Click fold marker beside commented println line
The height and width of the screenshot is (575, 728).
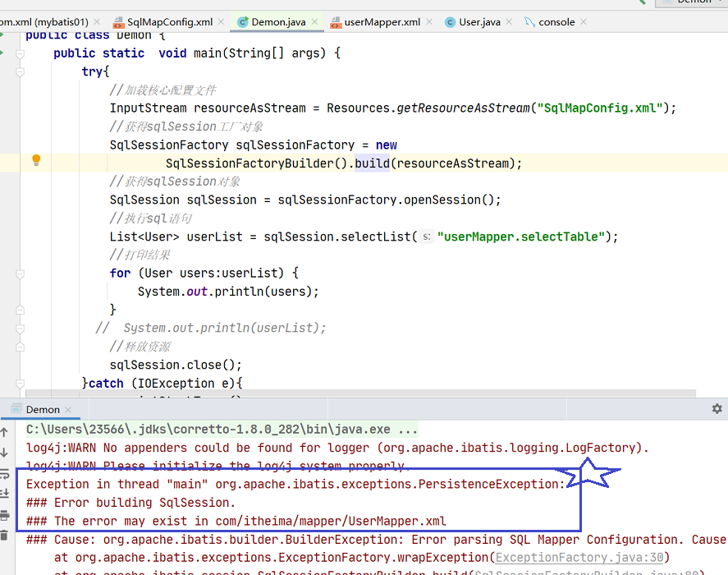(20, 329)
